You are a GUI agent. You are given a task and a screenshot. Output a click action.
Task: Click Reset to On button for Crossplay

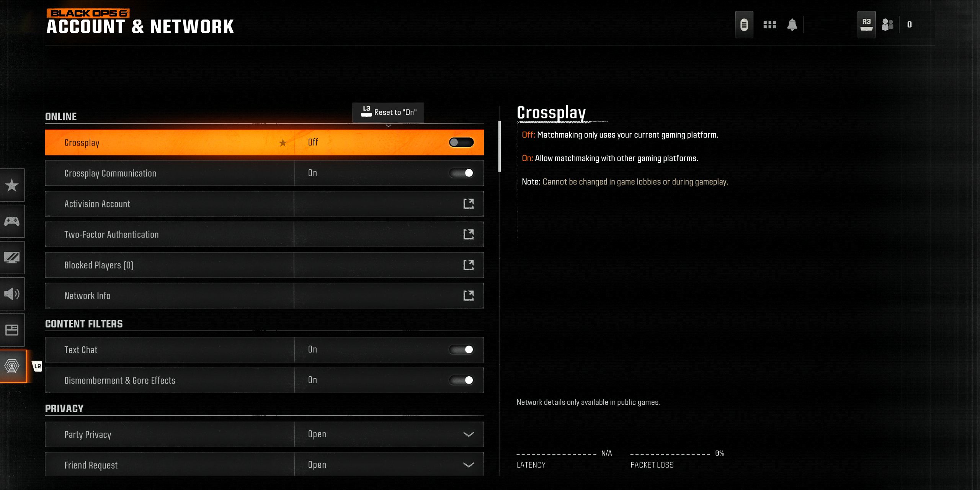[x=388, y=112]
